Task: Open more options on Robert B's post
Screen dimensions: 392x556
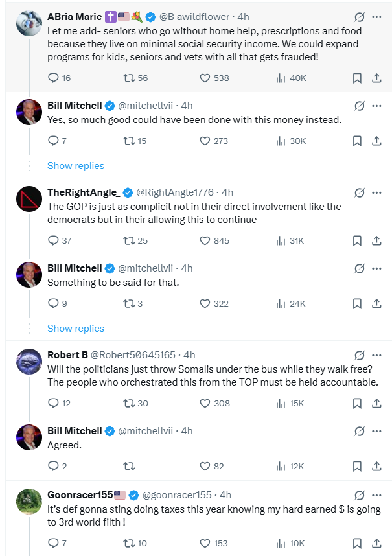Action: click(376, 355)
